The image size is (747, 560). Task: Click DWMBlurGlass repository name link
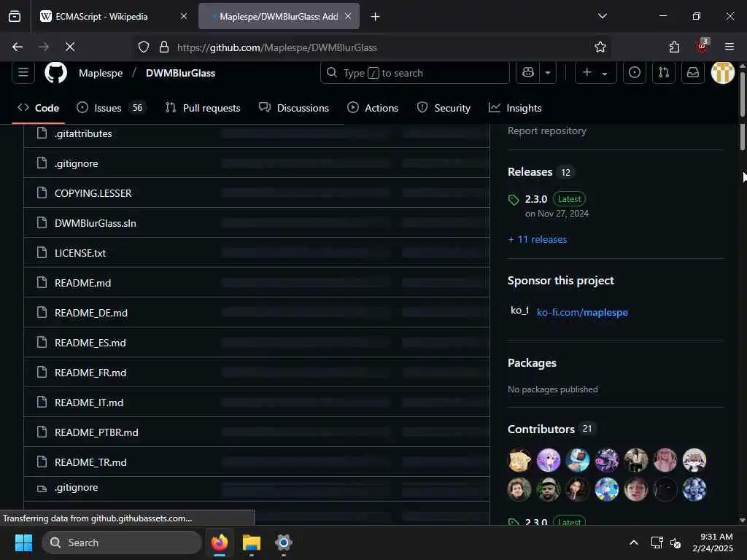[181, 73]
